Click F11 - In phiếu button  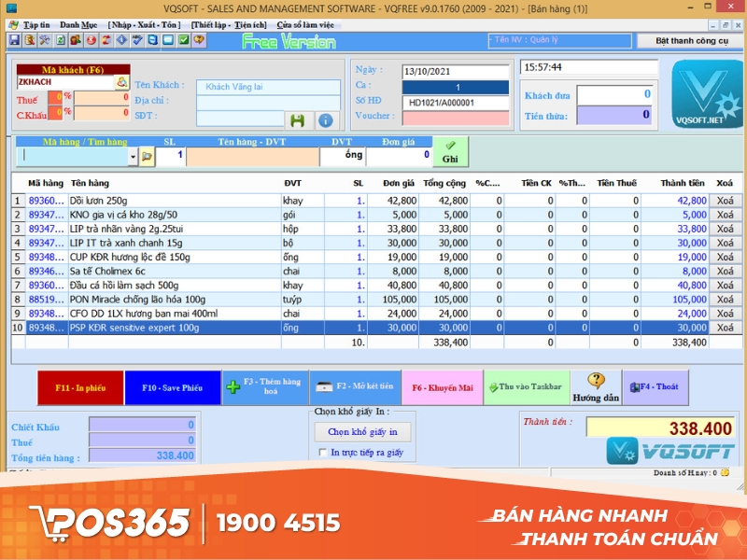(x=80, y=387)
